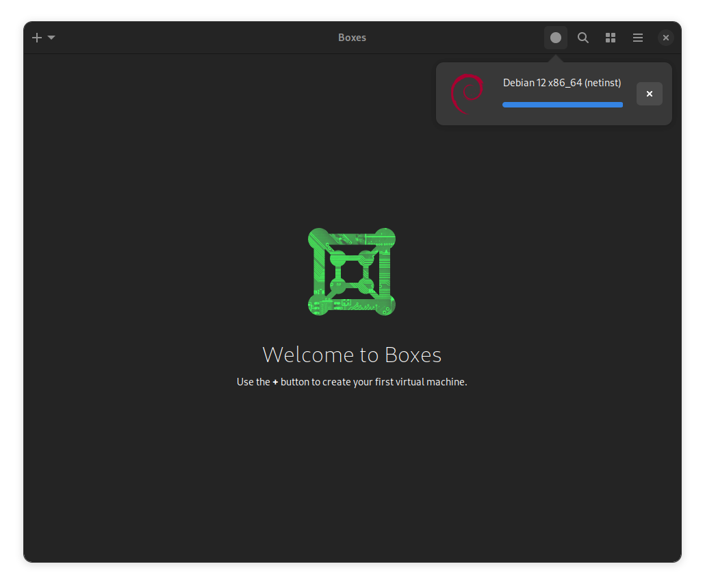Switch to grid view with the icon

[x=610, y=38]
